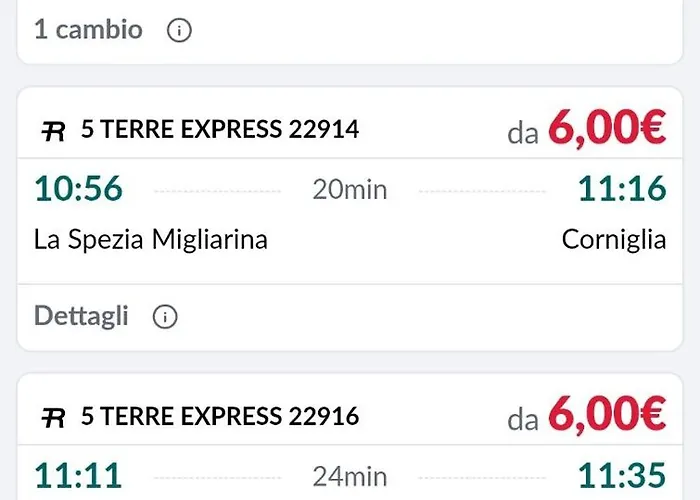700x500 pixels.
Task: Tap the 10:56 departure time
Action: coord(78,188)
